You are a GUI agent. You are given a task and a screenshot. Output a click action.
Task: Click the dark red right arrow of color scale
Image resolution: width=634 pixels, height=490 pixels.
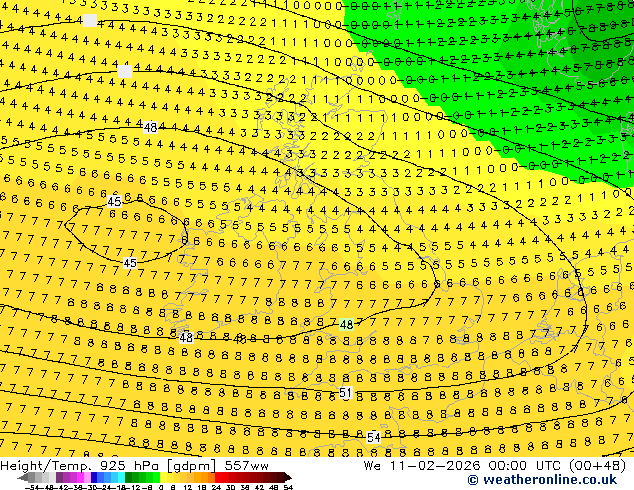pos(288,477)
